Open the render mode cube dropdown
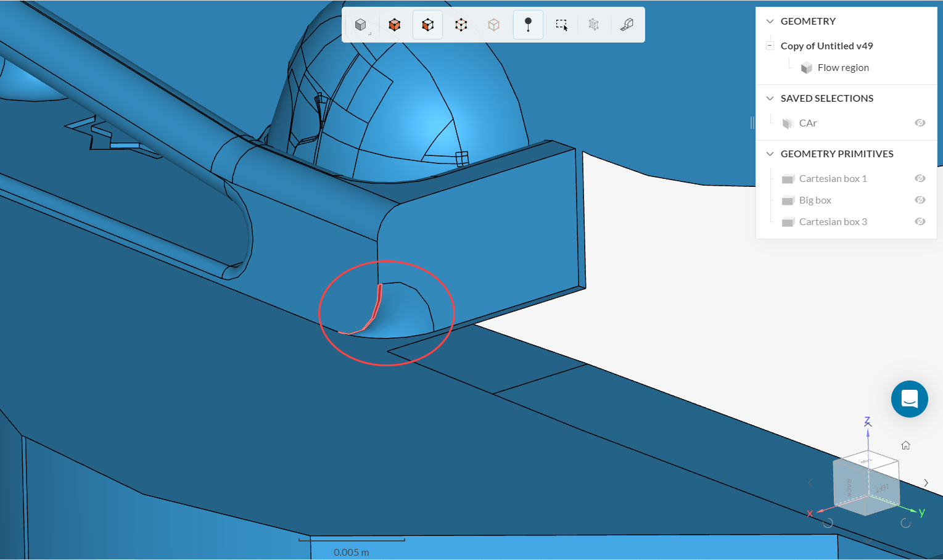 click(x=361, y=25)
